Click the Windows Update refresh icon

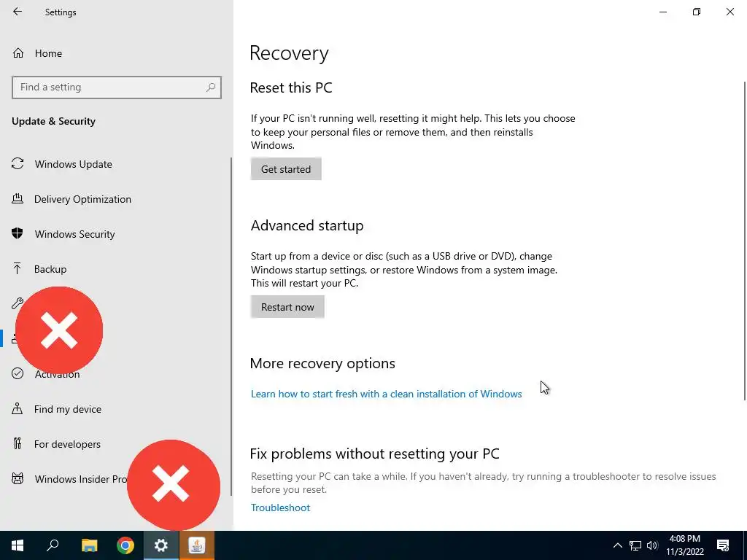point(18,164)
